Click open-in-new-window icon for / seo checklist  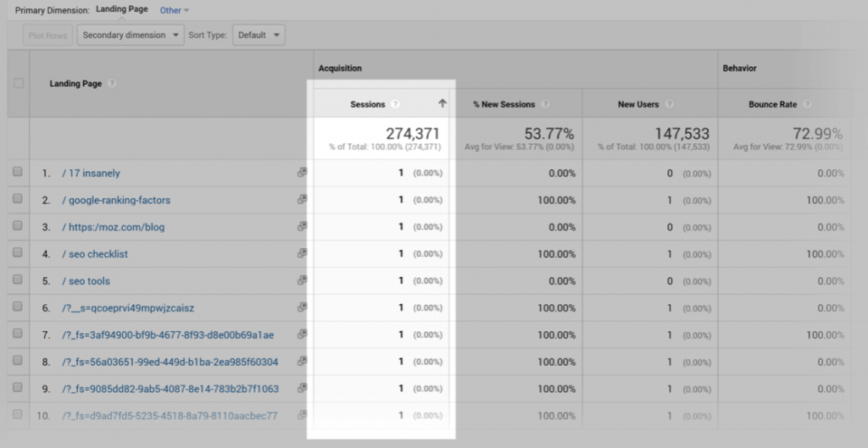tap(302, 253)
